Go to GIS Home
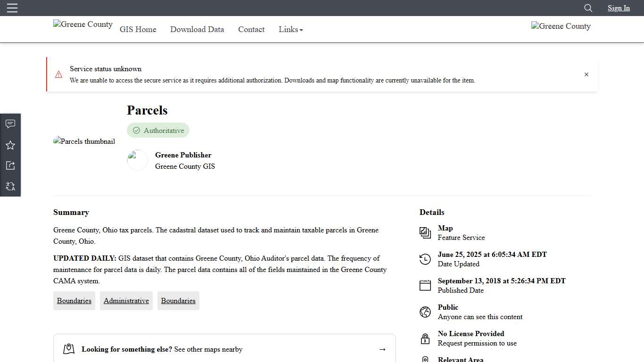Viewport: 644px width, 362px height. 138,29
